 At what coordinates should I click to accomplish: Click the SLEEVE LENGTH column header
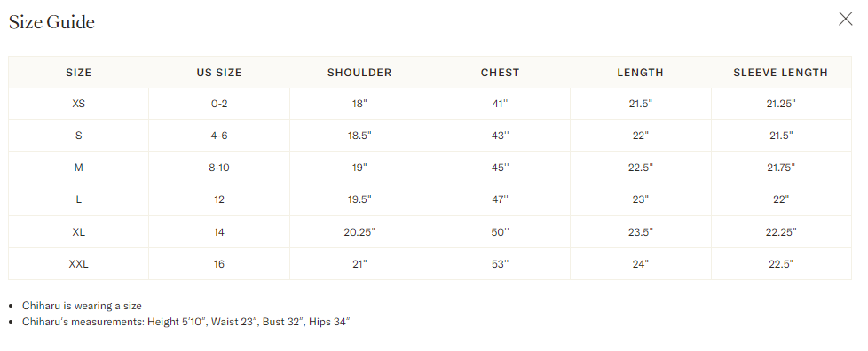[780, 73]
